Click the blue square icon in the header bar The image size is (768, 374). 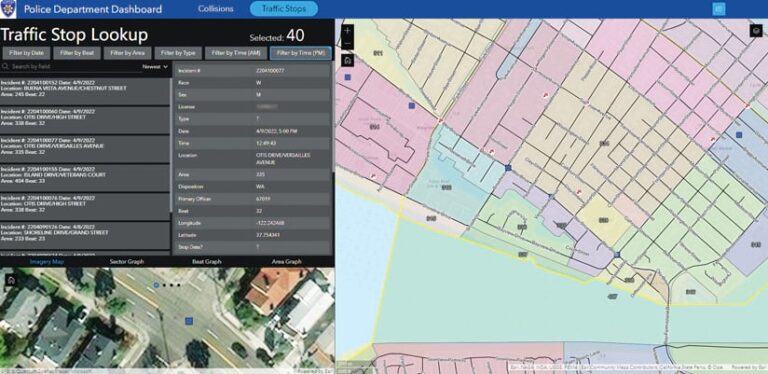click(719, 9)
